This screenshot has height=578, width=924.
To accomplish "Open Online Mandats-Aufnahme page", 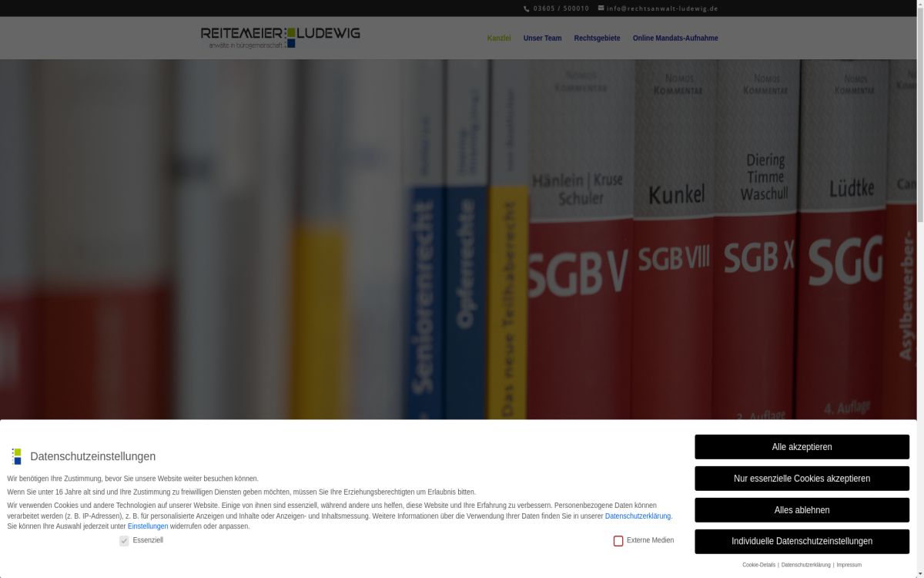I will tap(675, 39).
